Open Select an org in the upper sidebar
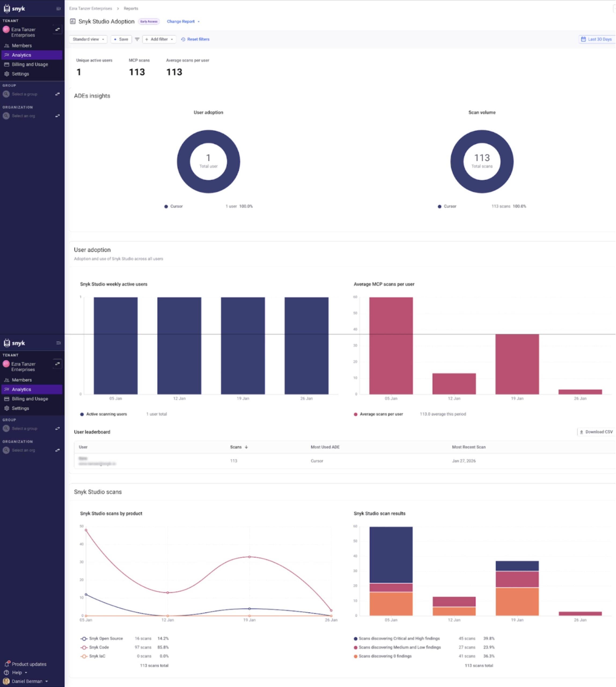 [x=23, y=116]
